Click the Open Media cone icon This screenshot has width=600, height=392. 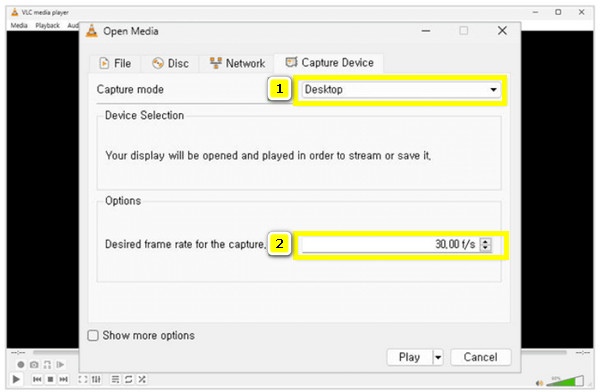click(91, 31)
